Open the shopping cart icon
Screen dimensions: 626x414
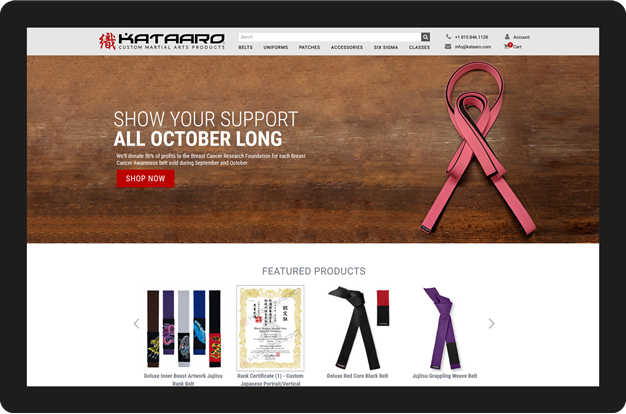[x=507, y=46]
